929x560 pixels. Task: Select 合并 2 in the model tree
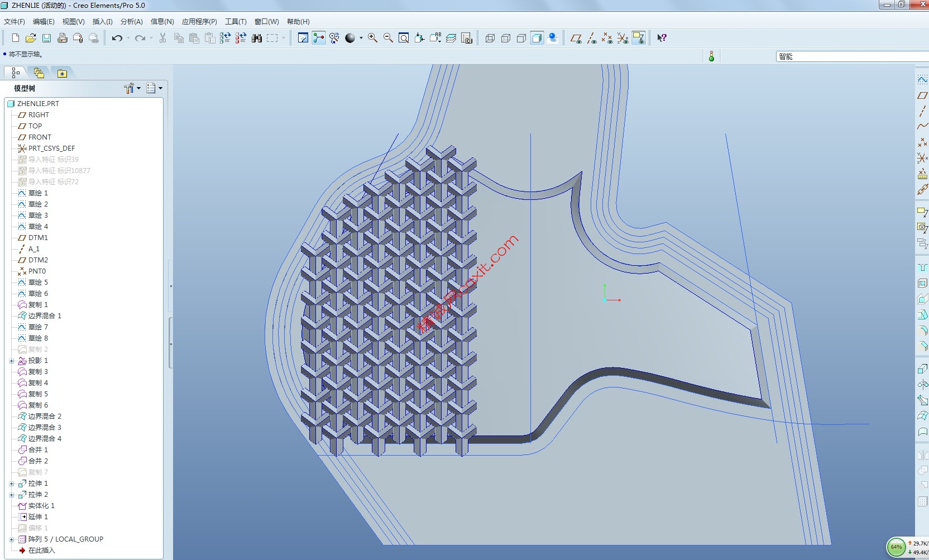[x=33, y=461]
